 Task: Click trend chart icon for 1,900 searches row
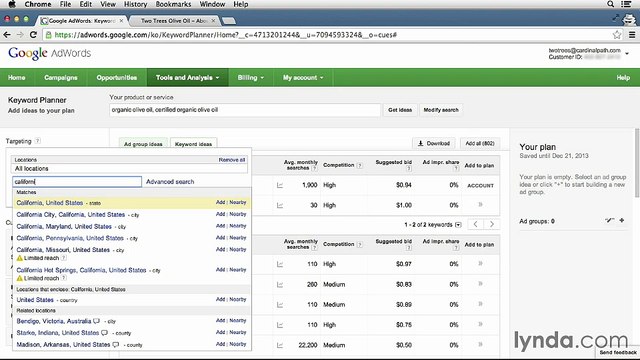(x=280, y=185)
